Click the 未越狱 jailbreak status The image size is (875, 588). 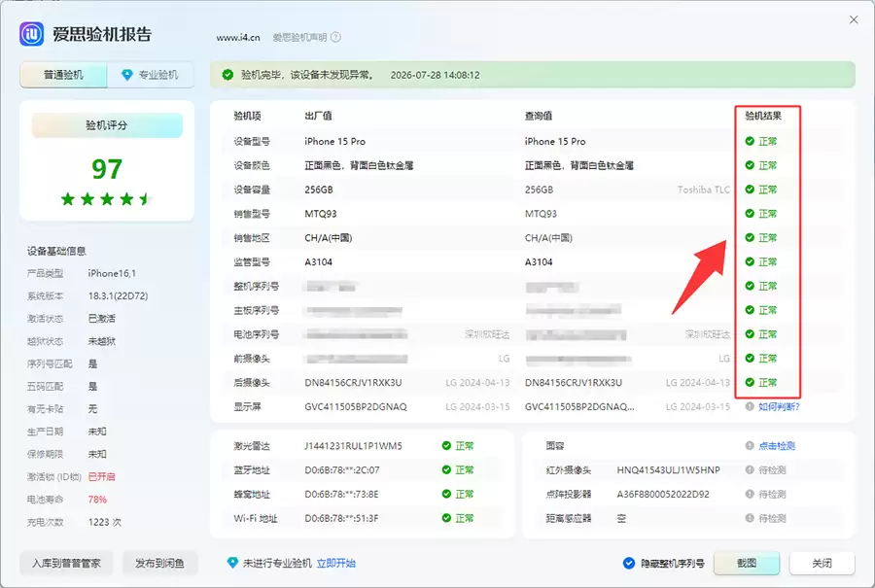click(101, 341)
